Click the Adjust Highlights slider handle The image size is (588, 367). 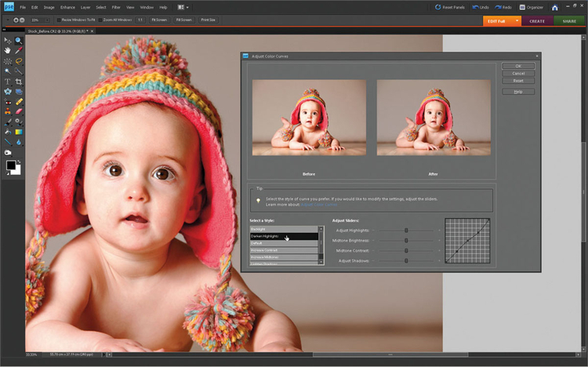tap(406, 231)
